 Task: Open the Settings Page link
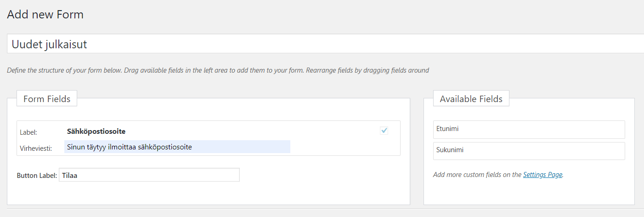coord(542,175)
